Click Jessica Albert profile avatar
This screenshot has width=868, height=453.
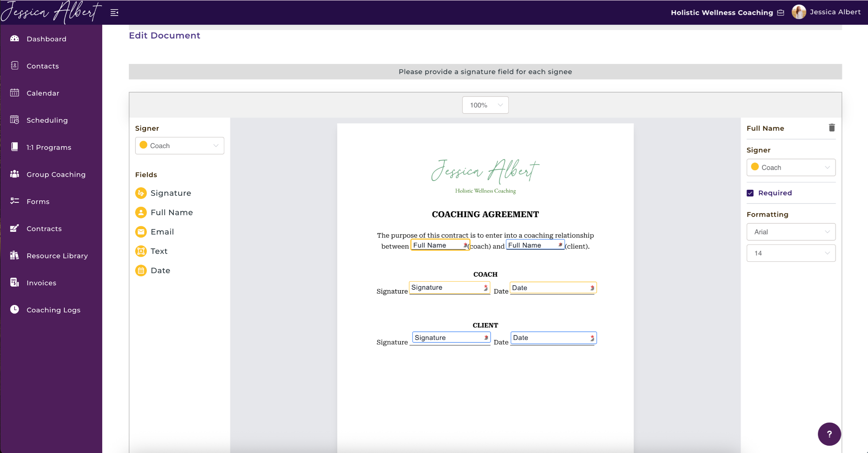799,12
